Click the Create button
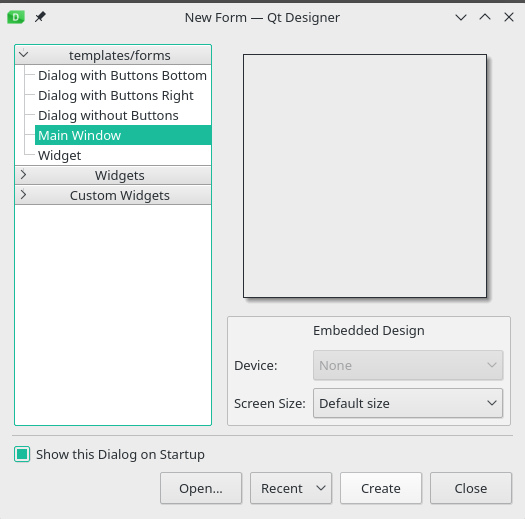 381,488
